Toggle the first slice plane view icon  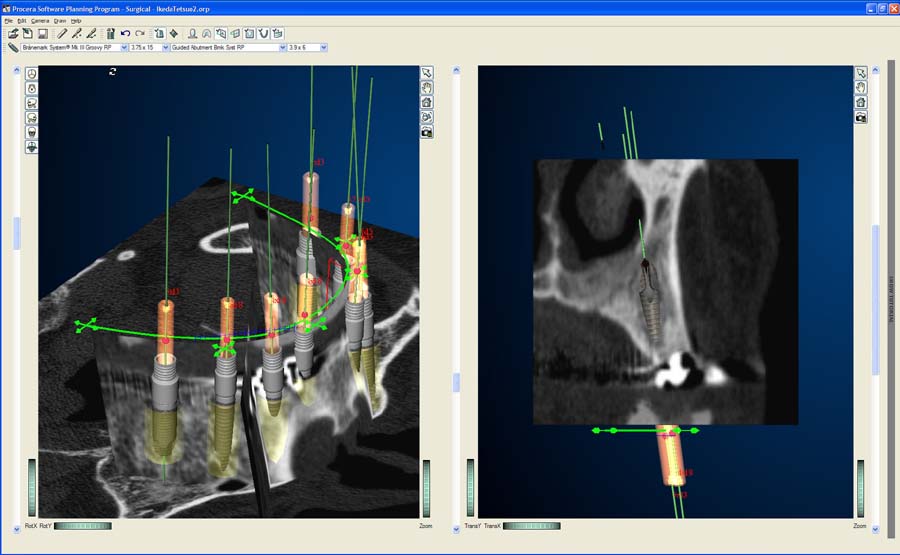pos(221,34)
